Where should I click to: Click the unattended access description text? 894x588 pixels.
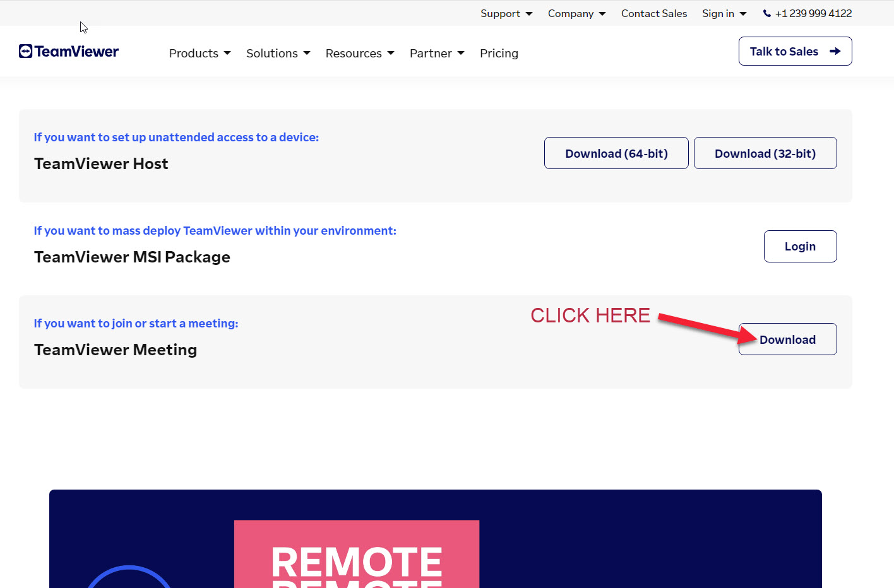click(176, 137)
